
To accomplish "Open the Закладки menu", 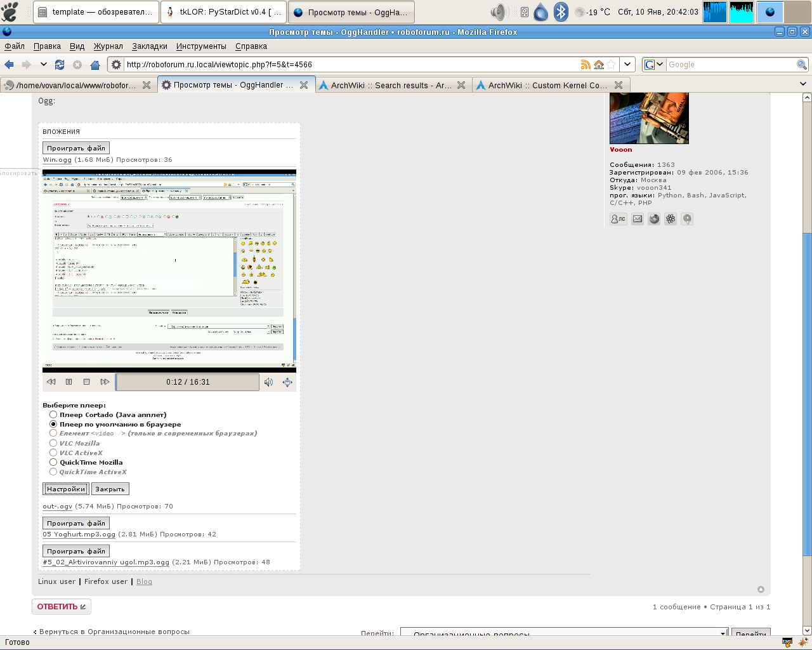I will tap(150, 46).
